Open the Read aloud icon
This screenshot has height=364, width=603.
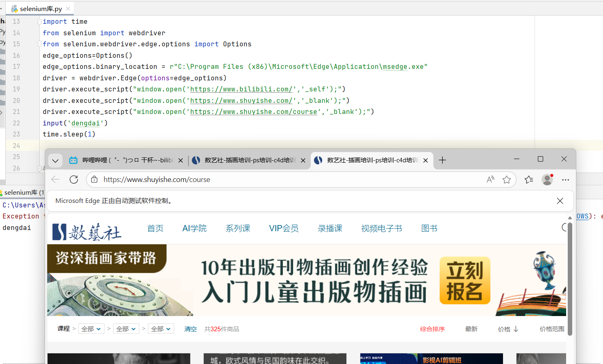click(x=490, y=180)
